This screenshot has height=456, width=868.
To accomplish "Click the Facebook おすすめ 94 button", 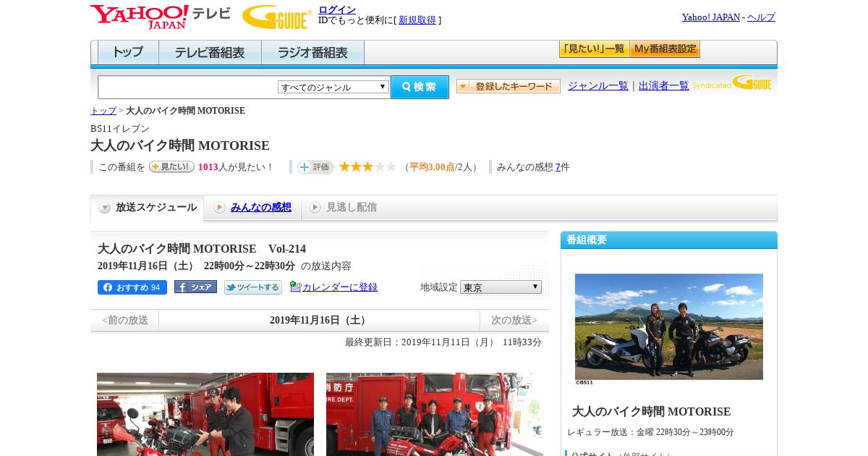I will point(132,287).
